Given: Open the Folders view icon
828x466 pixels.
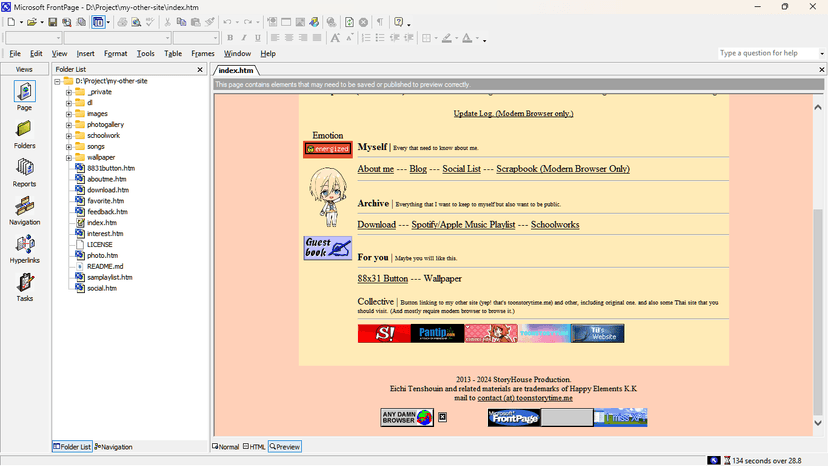Looking at the screenshot, I should (24, 131).
